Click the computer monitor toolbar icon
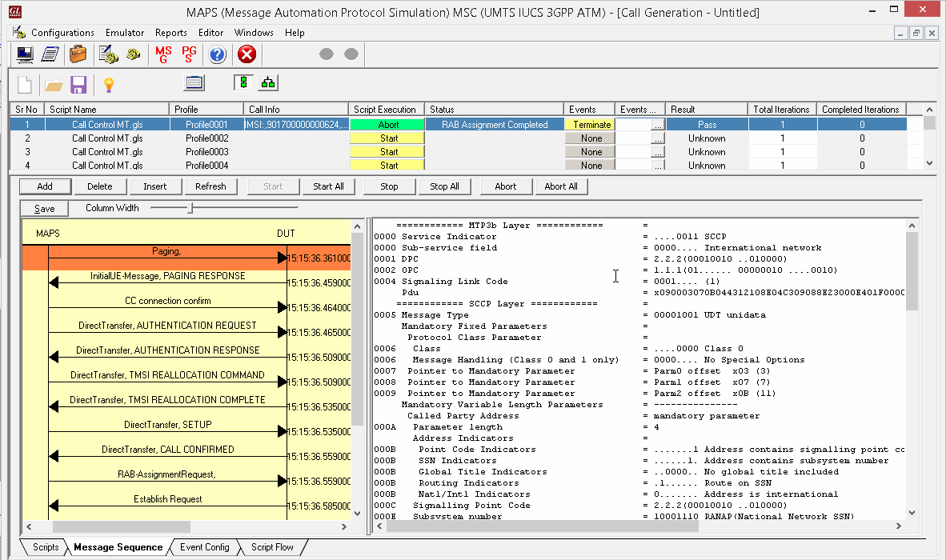 click(25, 55)
